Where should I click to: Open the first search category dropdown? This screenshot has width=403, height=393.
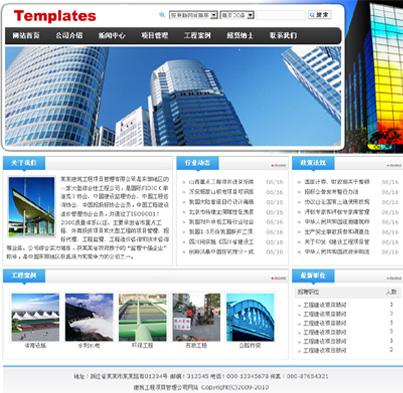(x=194, y=15)
